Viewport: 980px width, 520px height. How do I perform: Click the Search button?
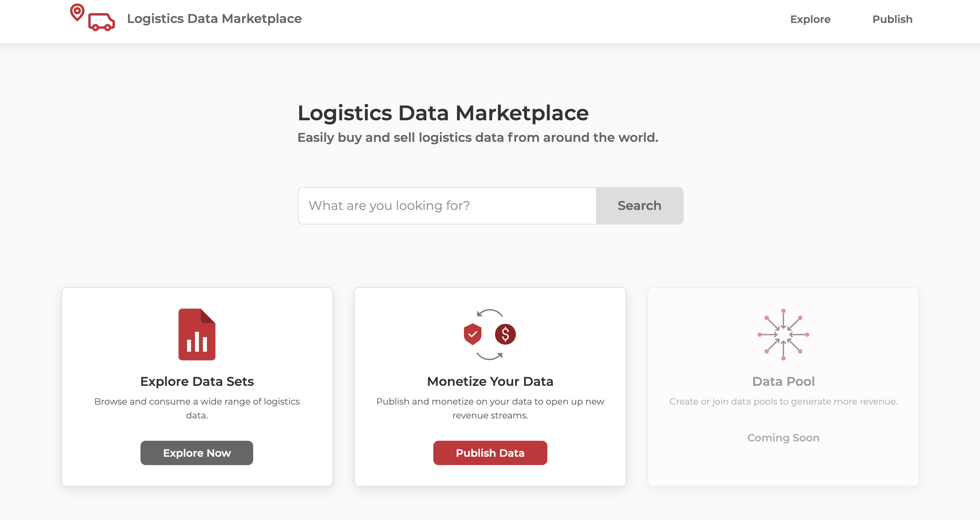pos(640,206)
